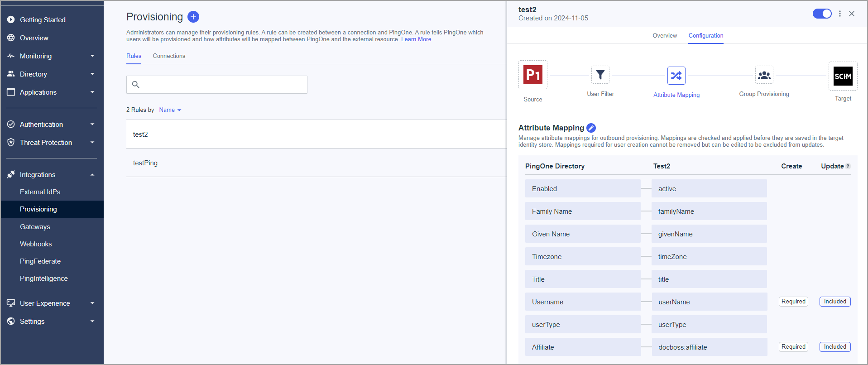The width and height of the screenshot is (868, 365).
Task: Click the Getting Started play icon
Action: [11, 19]
